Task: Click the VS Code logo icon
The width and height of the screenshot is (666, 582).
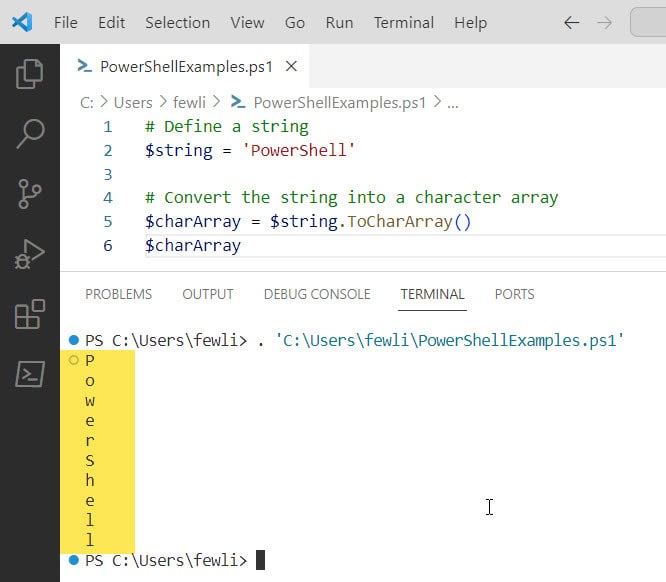Action: tap(22, 22)
